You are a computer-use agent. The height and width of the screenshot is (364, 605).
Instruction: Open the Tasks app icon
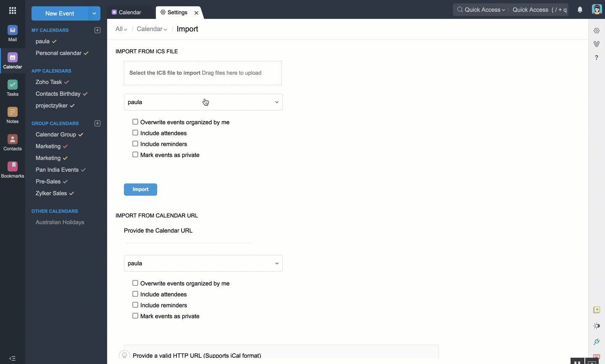[x=13, y=88]
